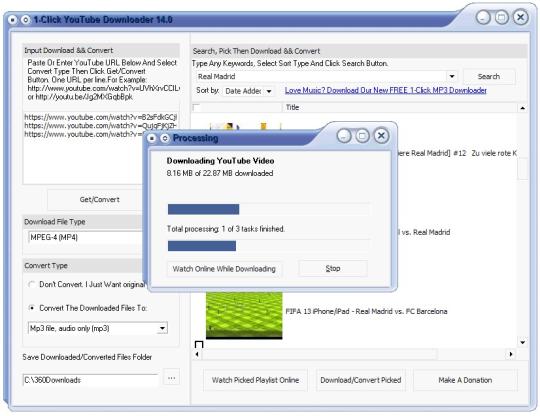The width and height of the screenshot is (540, 416).
Task: Click the result title ending 'vs. Real Madrid'
Action: (x=424, y=232)
